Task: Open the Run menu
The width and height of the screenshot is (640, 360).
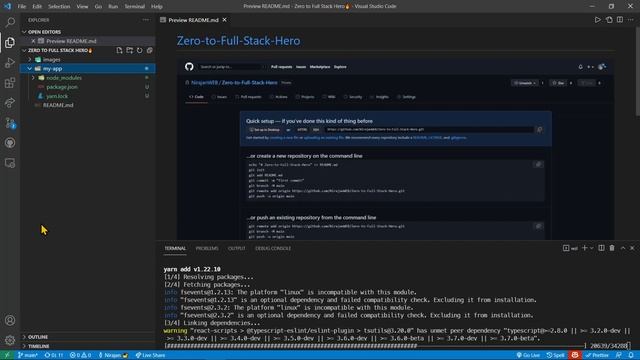Action: [113, 6]
